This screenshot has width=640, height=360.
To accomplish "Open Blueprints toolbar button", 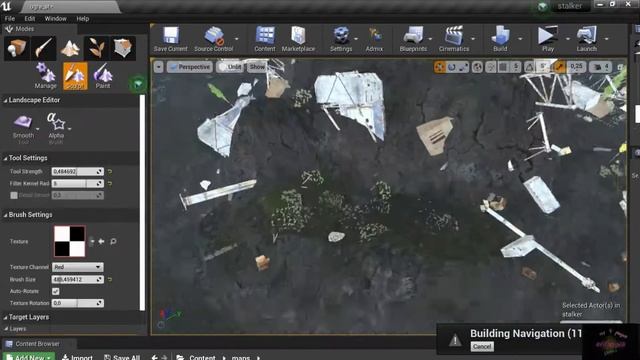I will click(413, 39).
